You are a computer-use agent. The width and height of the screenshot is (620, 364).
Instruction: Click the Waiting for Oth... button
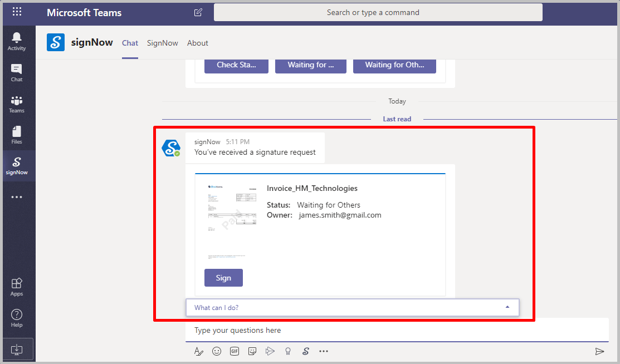click(394, 65)
